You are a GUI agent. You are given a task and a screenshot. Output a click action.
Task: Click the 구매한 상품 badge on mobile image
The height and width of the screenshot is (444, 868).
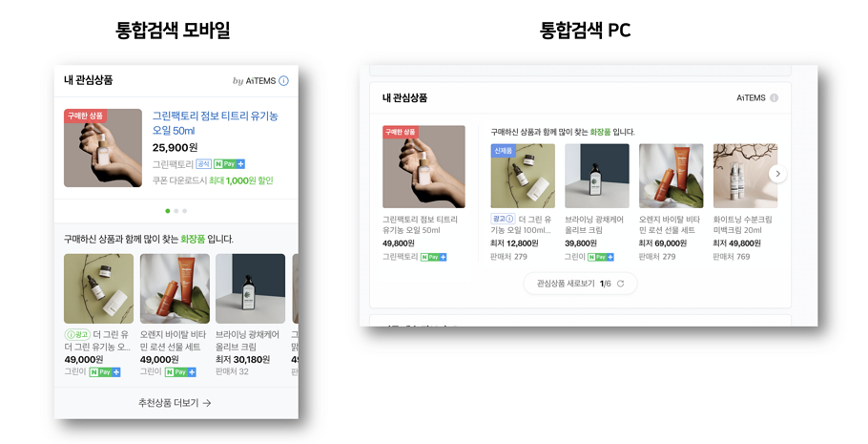(85, 116)
